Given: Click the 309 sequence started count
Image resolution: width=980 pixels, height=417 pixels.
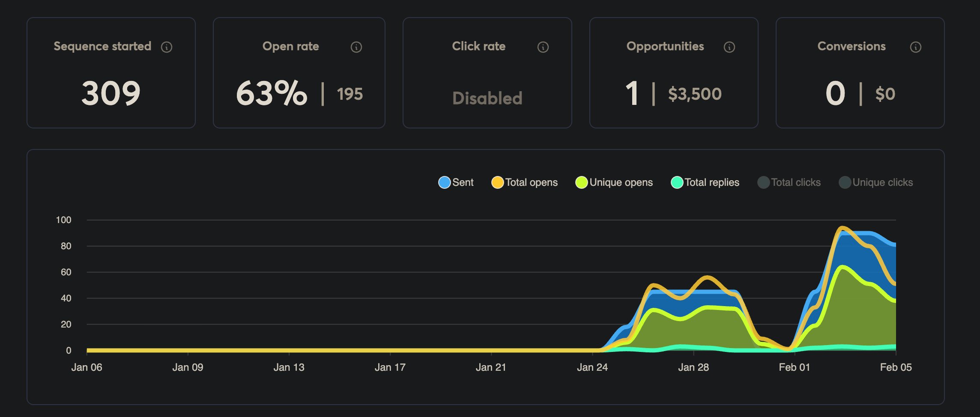Looking at the screenshot, I should pos(111,93).
